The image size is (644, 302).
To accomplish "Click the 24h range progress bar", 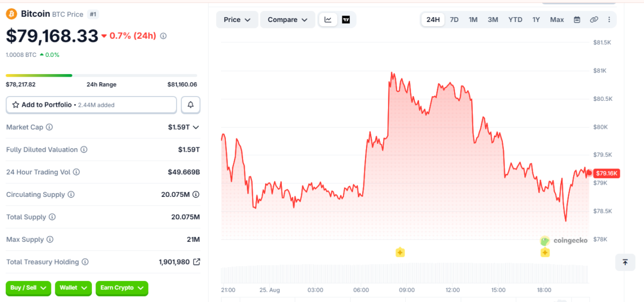I will point(101,75).
